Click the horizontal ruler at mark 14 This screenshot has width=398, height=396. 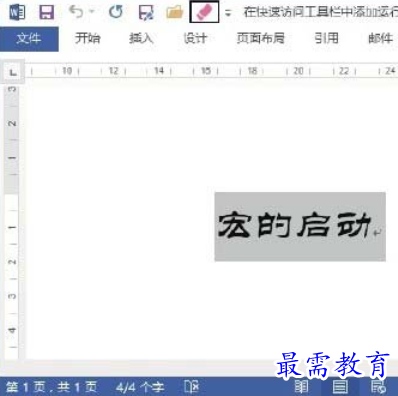(x=159, y=71)
